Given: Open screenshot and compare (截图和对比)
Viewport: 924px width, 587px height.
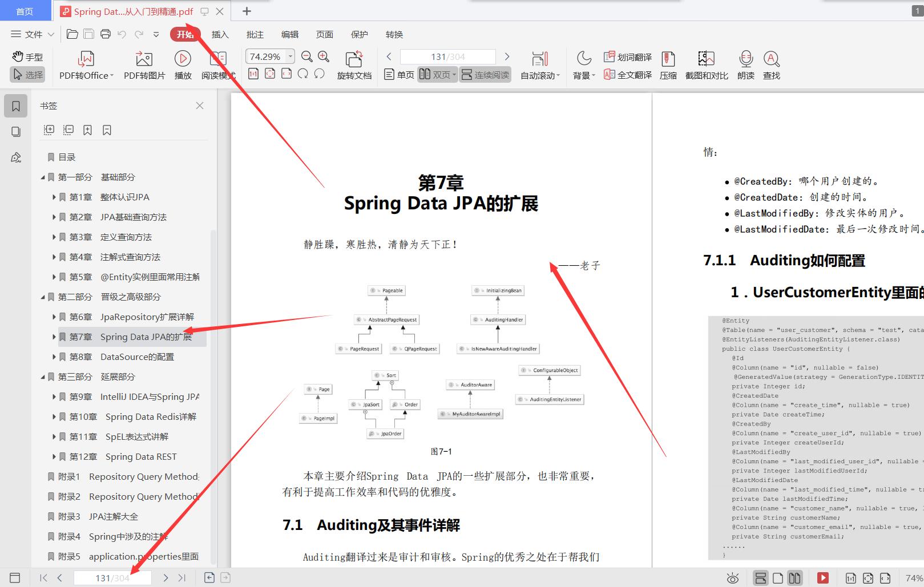Looking at the screenshot, I should 707,66.
